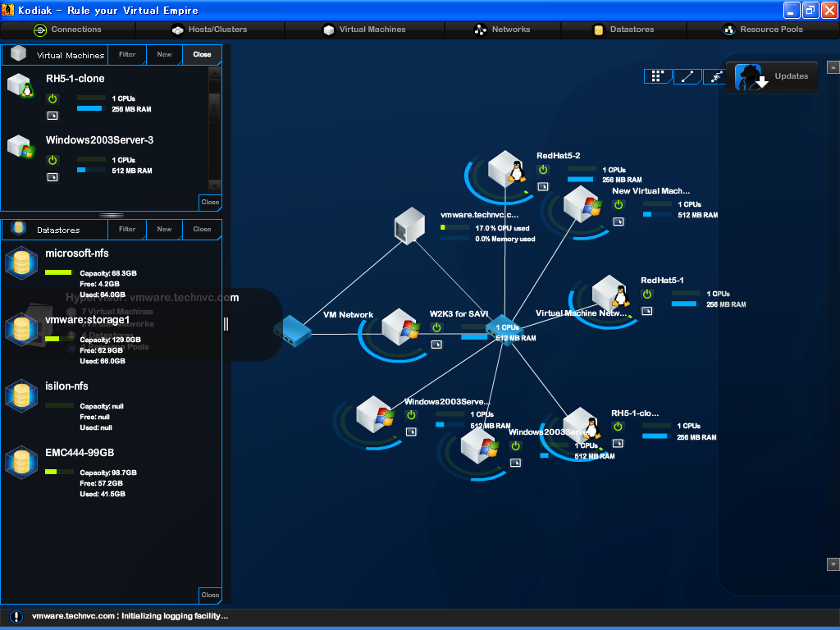Click the Kodiak bear icon in the title bar
Screen dimensions: 840x630
coord(7,10)
